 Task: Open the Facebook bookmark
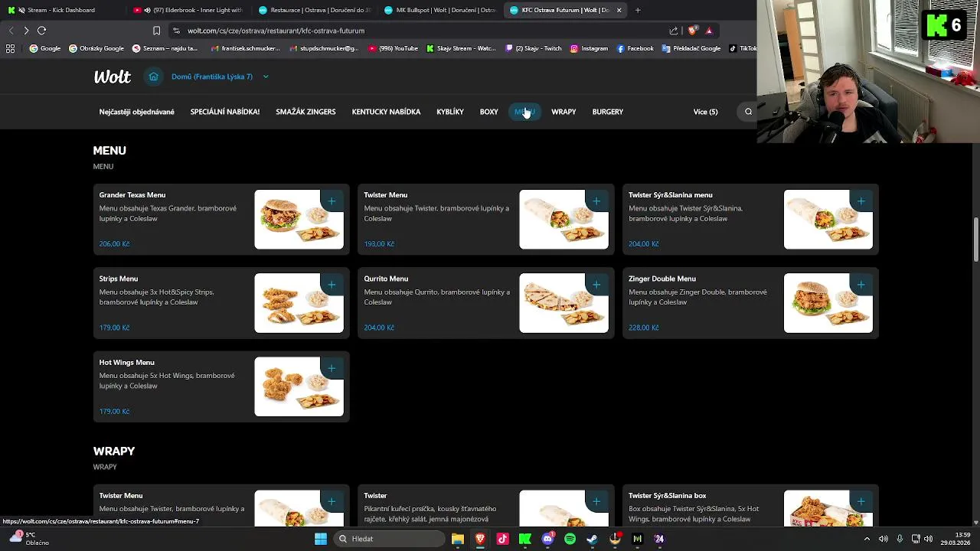[635, 48]
